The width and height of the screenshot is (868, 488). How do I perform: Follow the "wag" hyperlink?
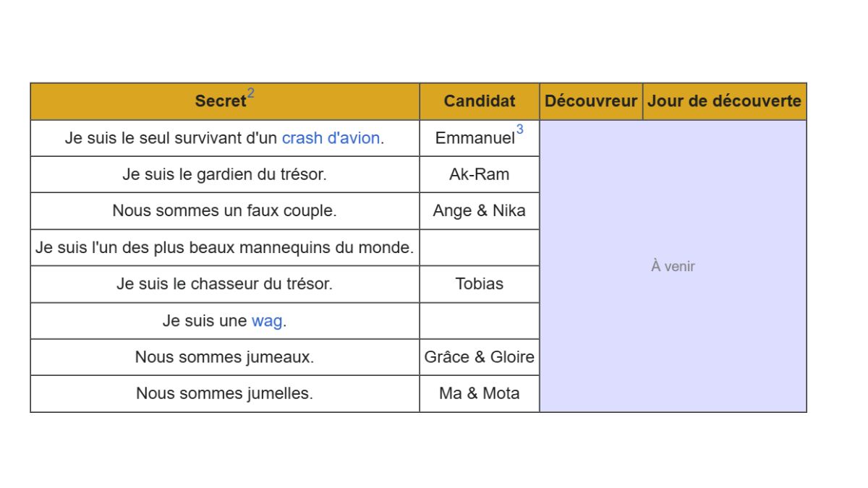266,321
